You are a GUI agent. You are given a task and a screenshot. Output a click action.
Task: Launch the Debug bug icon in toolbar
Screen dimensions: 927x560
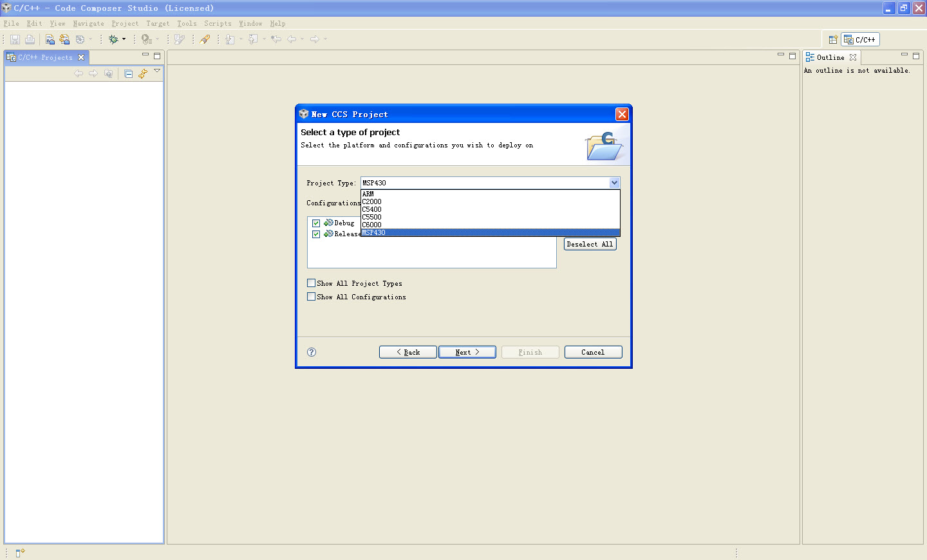[x=113, y=39]
